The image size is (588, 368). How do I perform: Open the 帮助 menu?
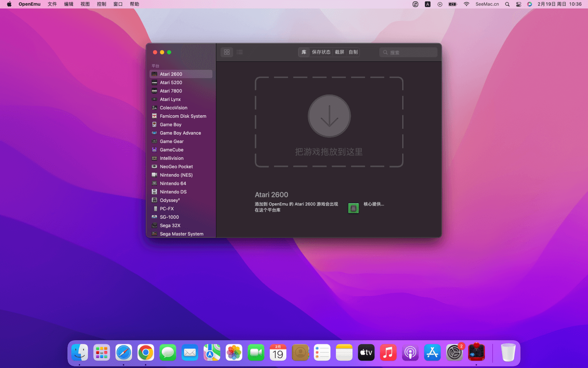pos(134,4)
